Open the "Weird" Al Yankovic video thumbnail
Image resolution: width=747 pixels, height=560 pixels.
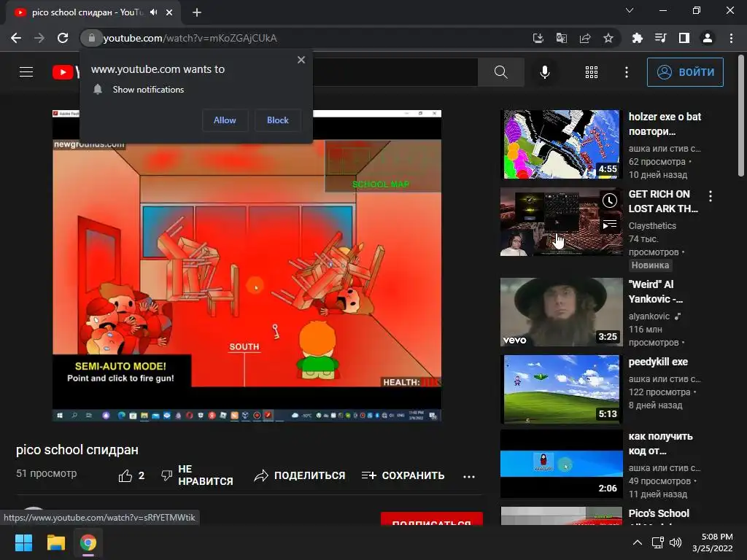point(562,312)
